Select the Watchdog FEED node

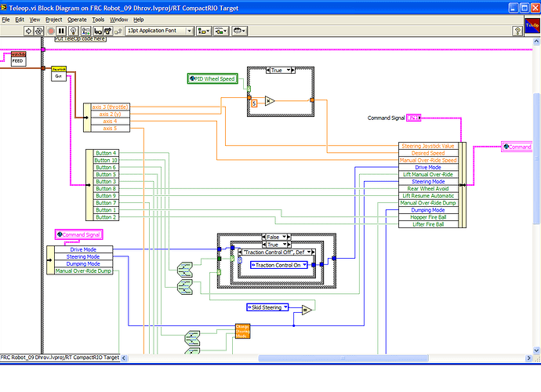pyautogui.click(x=18, y=58)
